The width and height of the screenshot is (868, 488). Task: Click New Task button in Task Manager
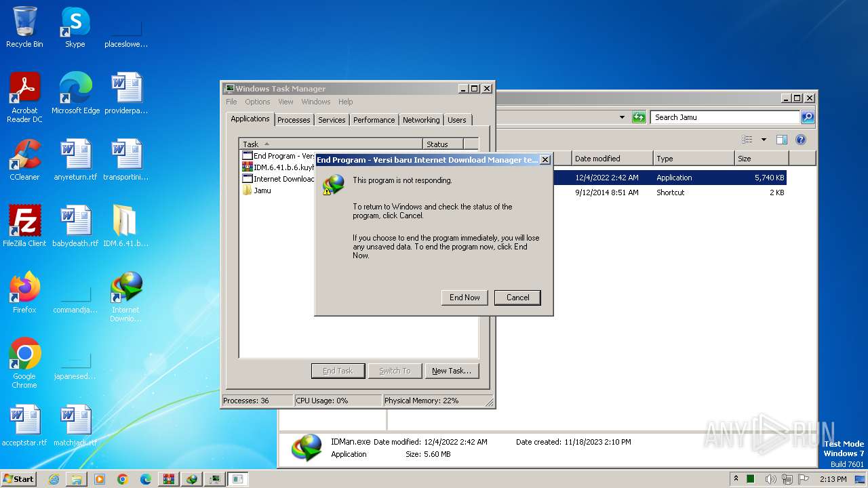pos(451,371)
